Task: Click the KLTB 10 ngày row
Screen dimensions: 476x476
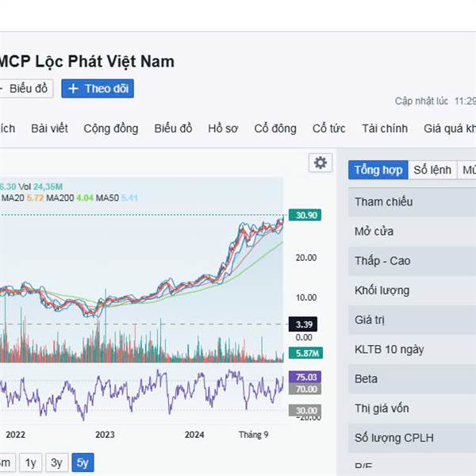Action: tap(412, 349)
